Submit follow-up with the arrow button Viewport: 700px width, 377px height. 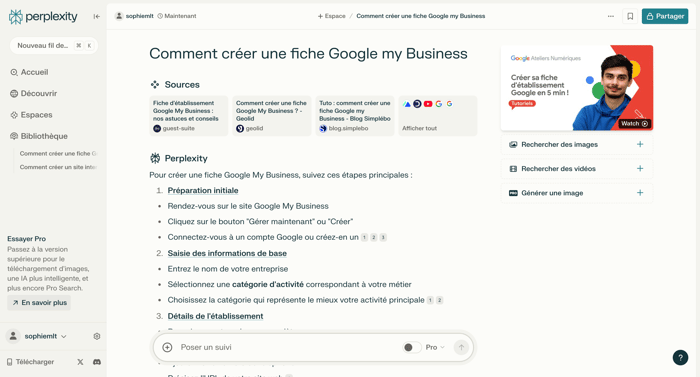461,347
